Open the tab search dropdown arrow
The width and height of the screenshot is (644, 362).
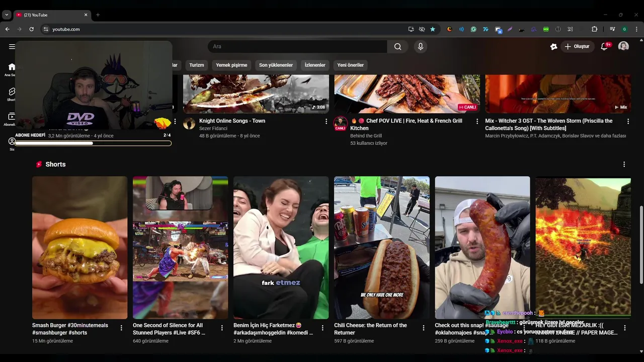(x=7, y=15)
